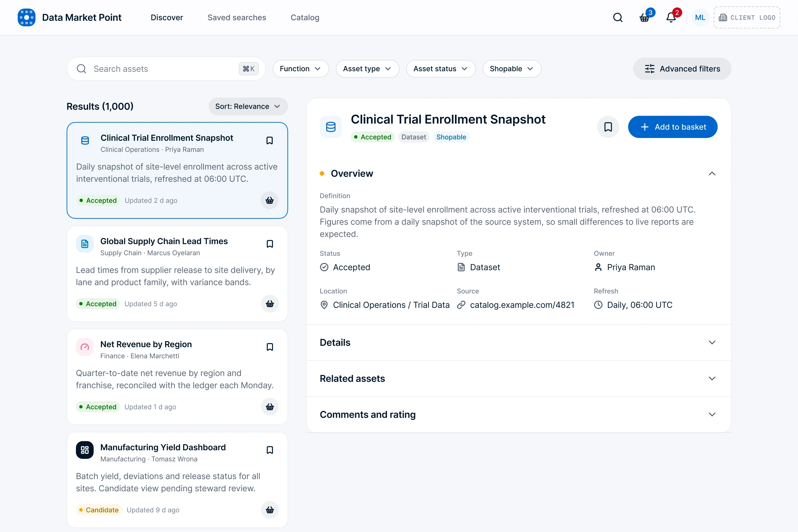Click the Data Market Point brand name
Viewport: 798px width, 532px height.
[x=82, y=17]
